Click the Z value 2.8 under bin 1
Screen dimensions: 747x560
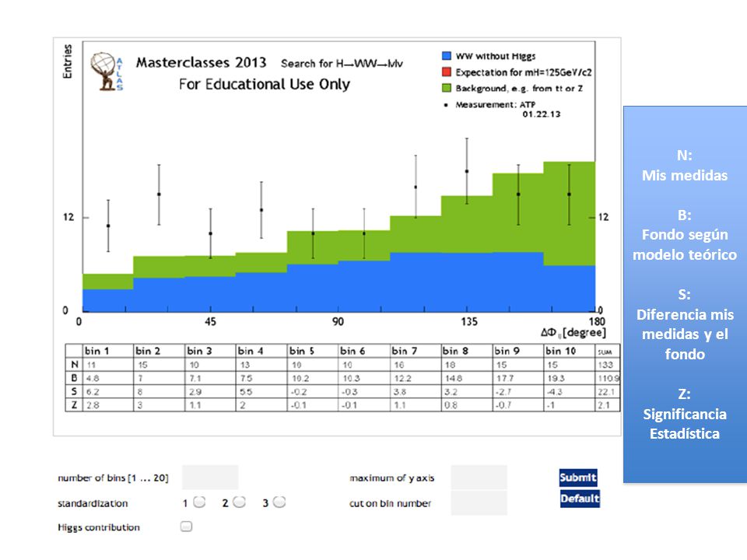[x=93, y=404]
